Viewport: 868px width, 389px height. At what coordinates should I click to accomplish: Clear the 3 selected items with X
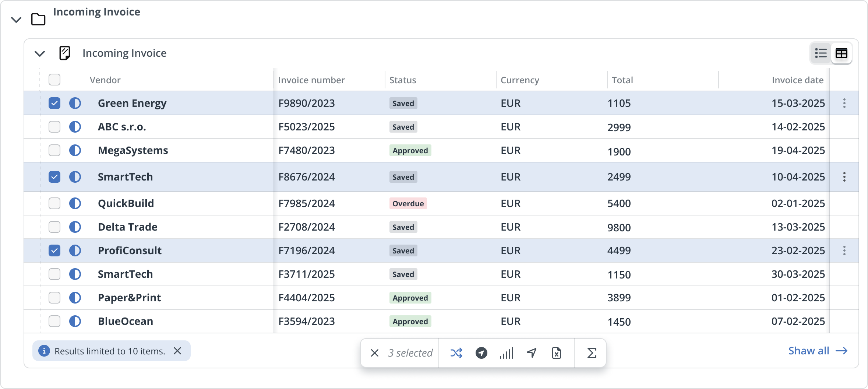[x=375, y=353]
